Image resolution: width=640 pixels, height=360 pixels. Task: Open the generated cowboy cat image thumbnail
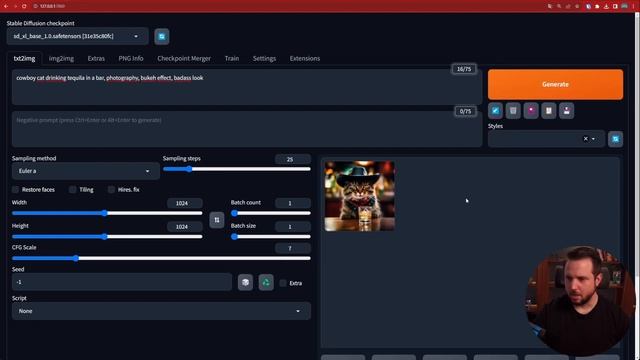click(360, 196)
